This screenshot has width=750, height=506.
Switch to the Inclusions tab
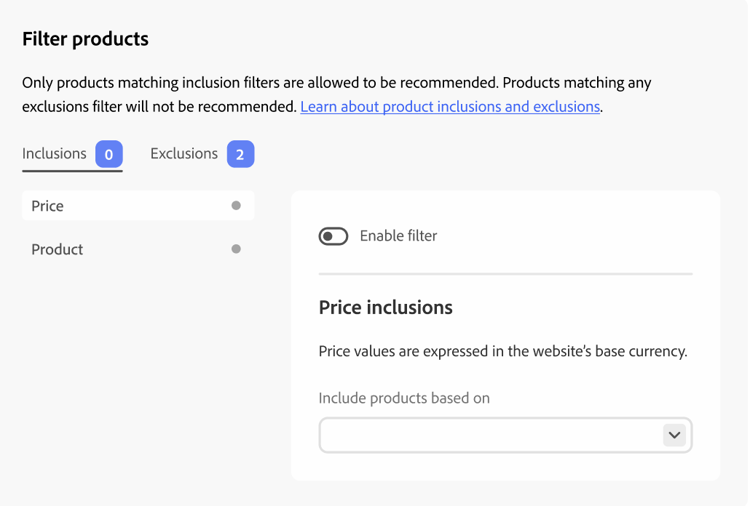tap(54, 154)
